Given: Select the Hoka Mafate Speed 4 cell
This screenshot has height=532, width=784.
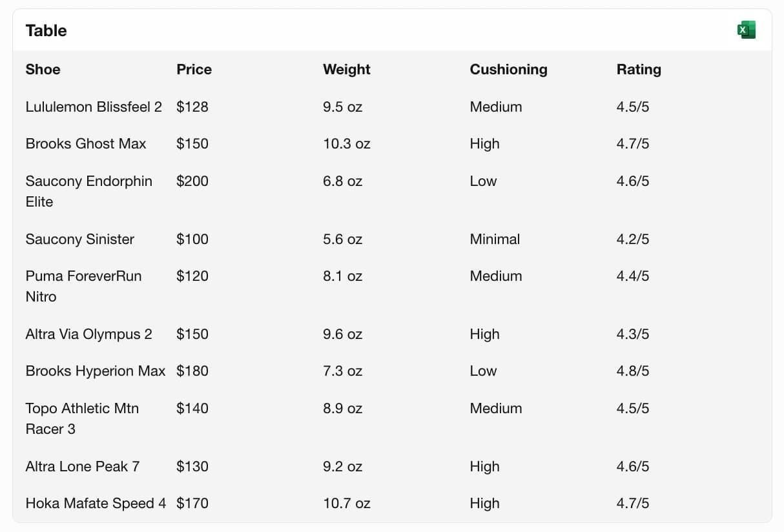Looking at the screenshot, I should click(x=95, y=503).
